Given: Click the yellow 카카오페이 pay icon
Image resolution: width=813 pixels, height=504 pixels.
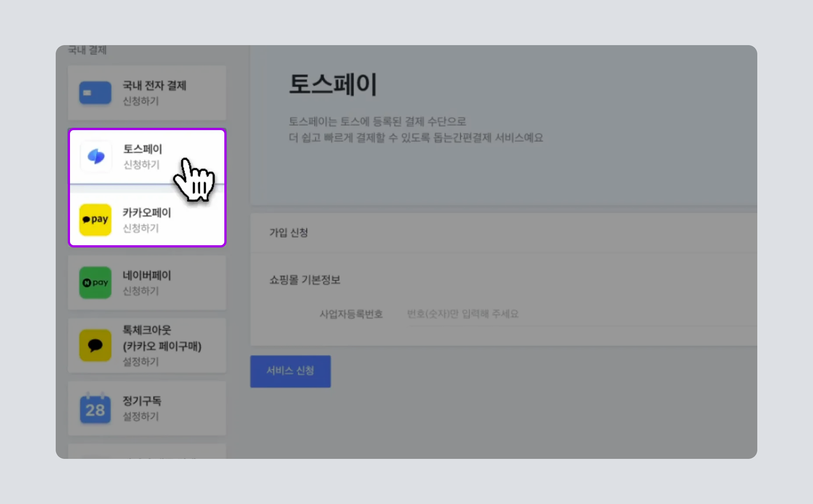Looking at the screenshot, I should (x=95, y=220).
